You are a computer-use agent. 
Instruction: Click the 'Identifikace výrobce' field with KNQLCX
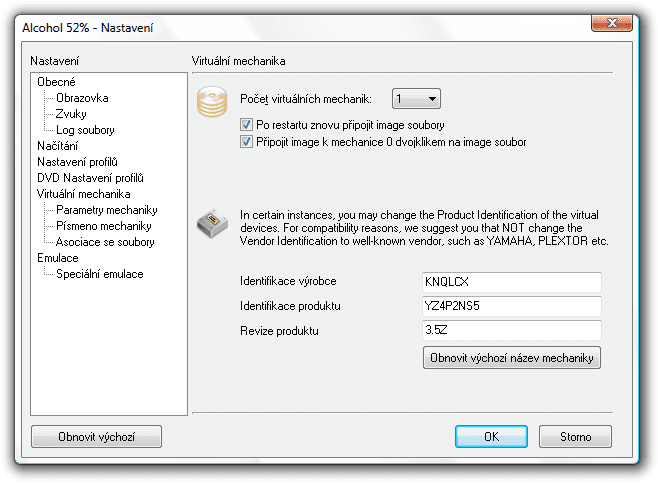coord(512,282)
